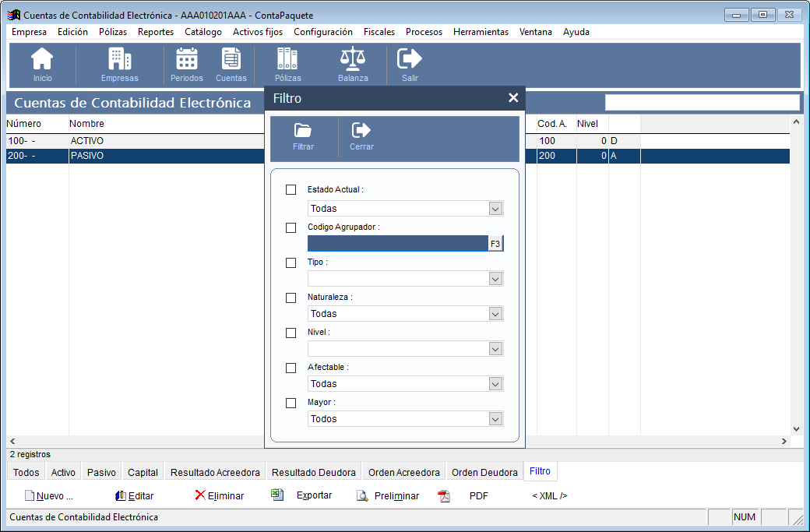Click red X Eliminar icon
The image size is (810, 532).
(x=200, y=495)
